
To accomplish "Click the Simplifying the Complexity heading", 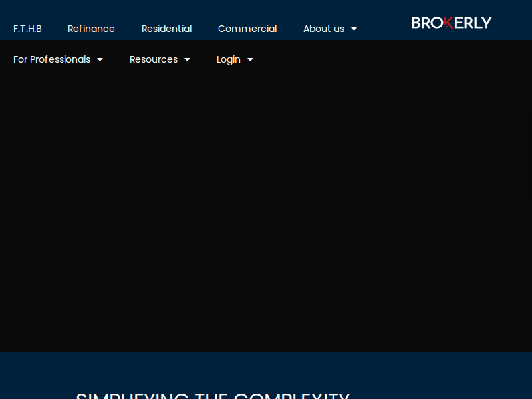I will click(213, 395).
